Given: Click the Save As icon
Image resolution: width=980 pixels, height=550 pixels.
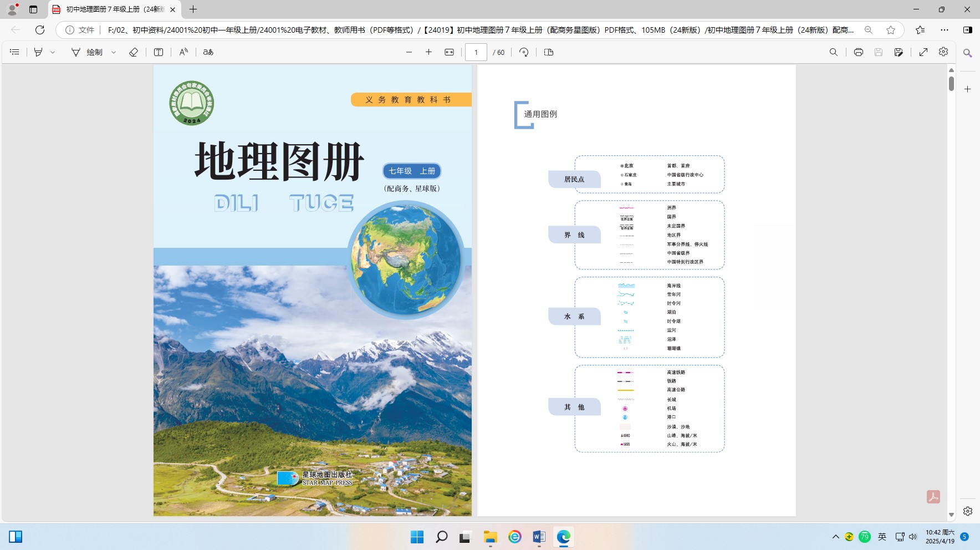Looking at the screenshot, I should click(899, 52).
